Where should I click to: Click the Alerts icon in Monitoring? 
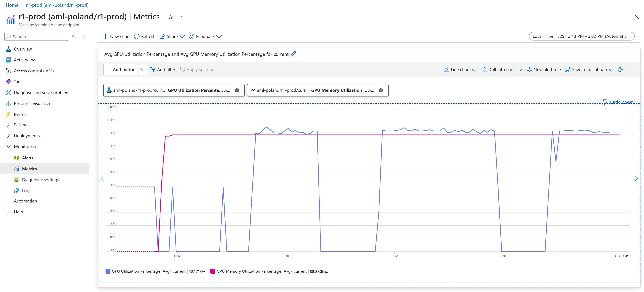click(17, 157)
